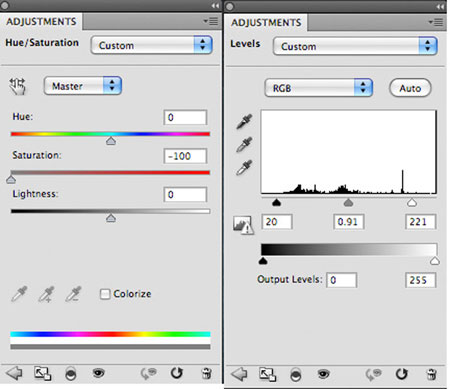This screenshot has height=389, width=450.
Task: Click the Lightness value field
Action: pos(185,195)
